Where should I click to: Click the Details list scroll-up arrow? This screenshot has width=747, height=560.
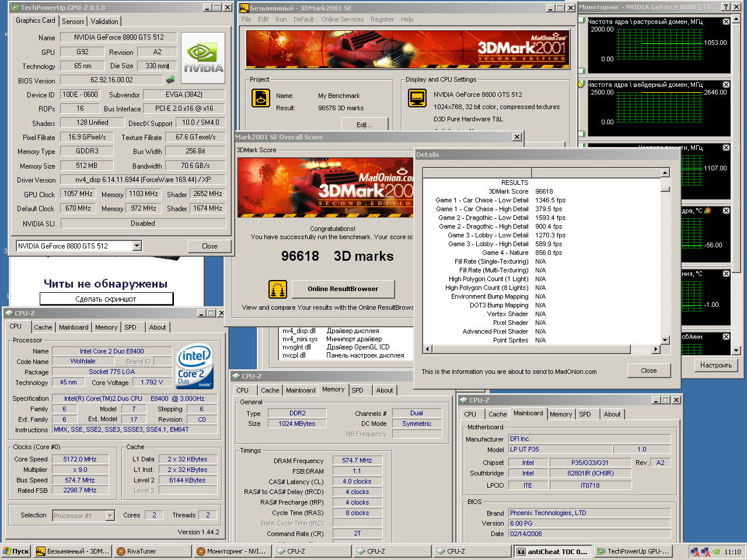(665, 173)
